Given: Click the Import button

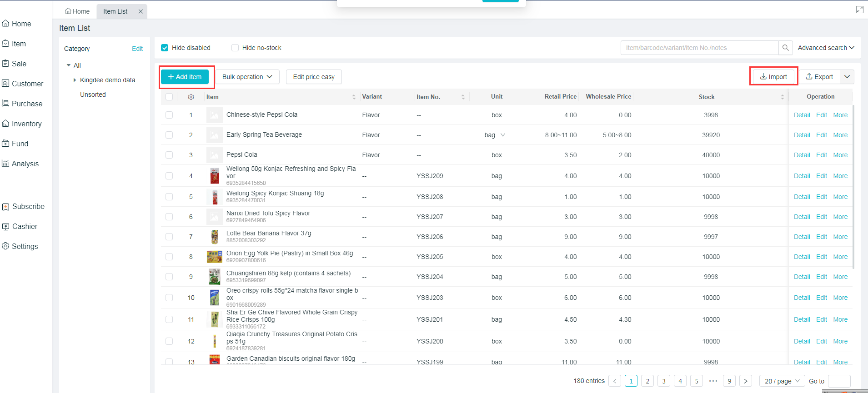Looking at the screenshot, I should (x=773, y=77).
